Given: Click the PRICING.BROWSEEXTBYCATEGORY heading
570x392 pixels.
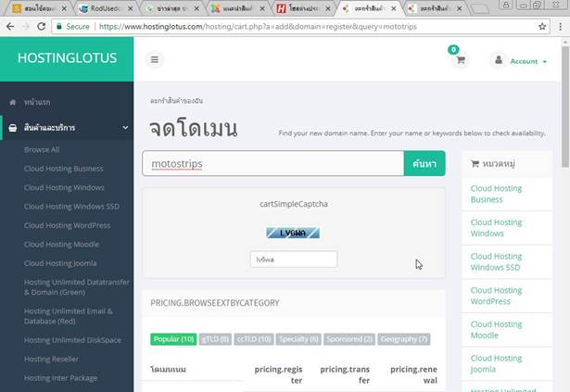Looking at the screenshot, I should [x=215, y=303].
